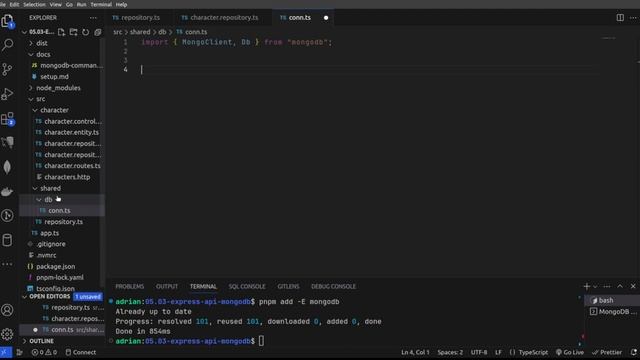Open the Terminal menu in menu bar
This screenshot has width=640, height=360.
click(x=101, y=4)
